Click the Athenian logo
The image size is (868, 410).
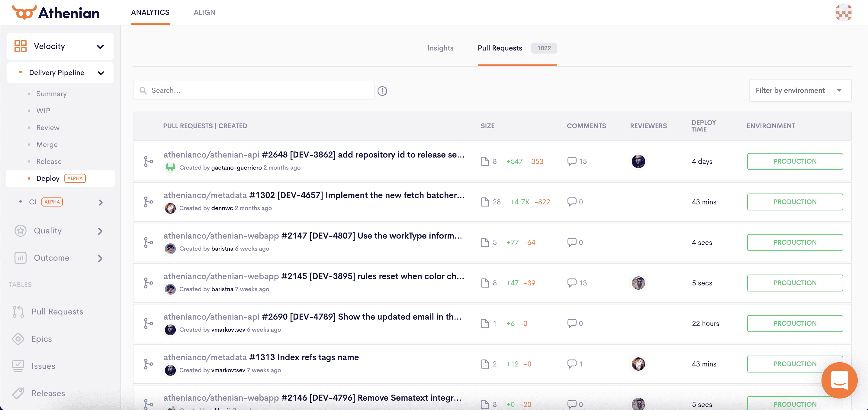pos(56,12)
